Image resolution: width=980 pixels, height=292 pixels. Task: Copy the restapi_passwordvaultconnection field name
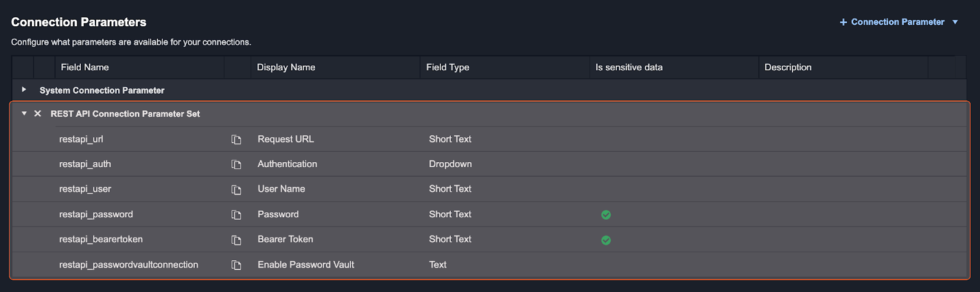236,265
